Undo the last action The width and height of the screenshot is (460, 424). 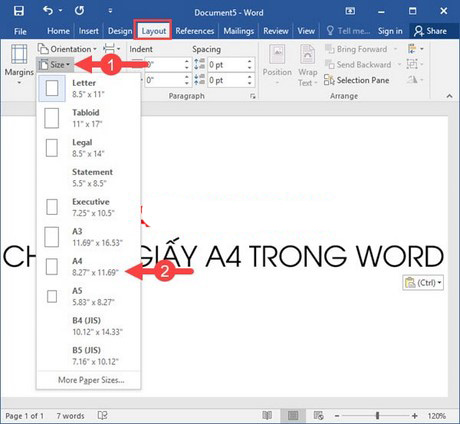point(48,11)
